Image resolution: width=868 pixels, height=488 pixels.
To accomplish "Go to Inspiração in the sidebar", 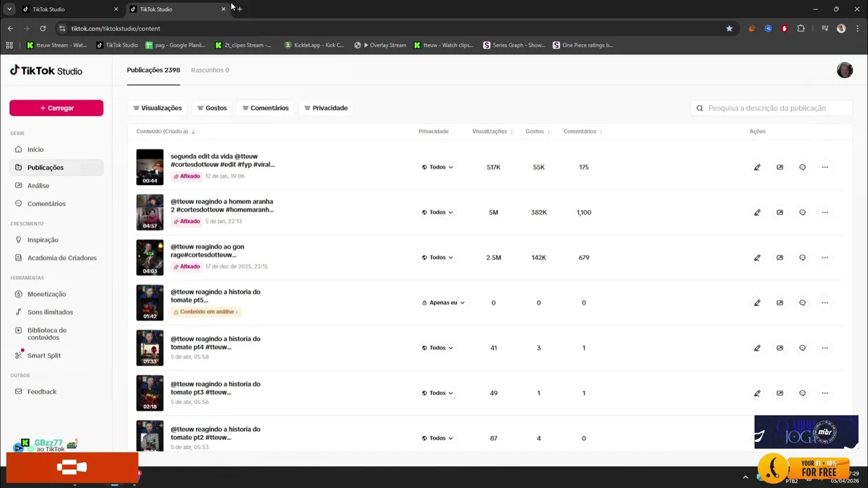I will click(42, 240).
